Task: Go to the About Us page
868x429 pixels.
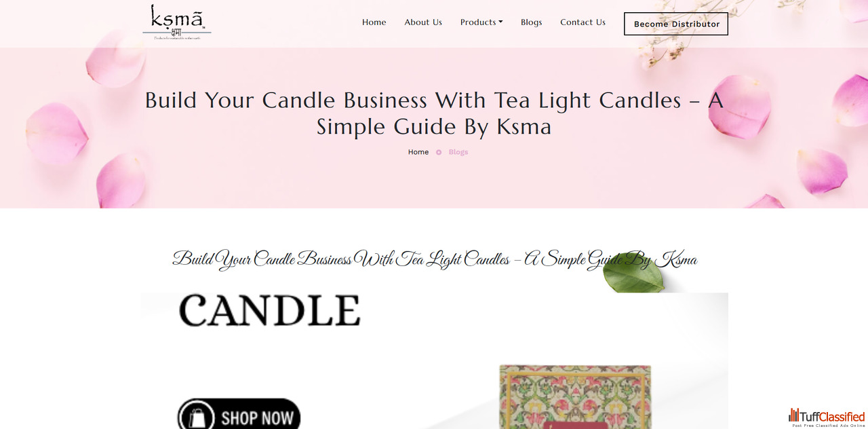Action: 423,22
